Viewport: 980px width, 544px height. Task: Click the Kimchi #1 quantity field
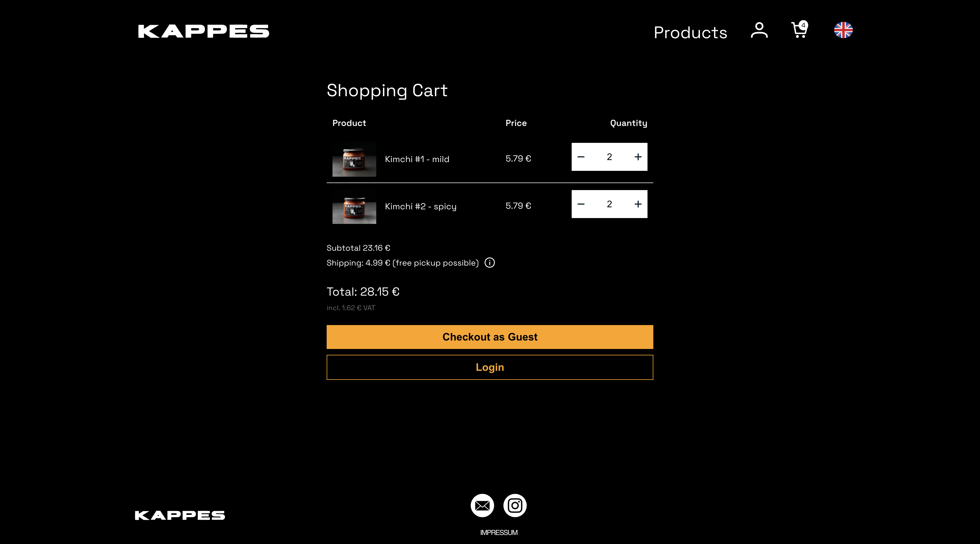tap(610, 157)
